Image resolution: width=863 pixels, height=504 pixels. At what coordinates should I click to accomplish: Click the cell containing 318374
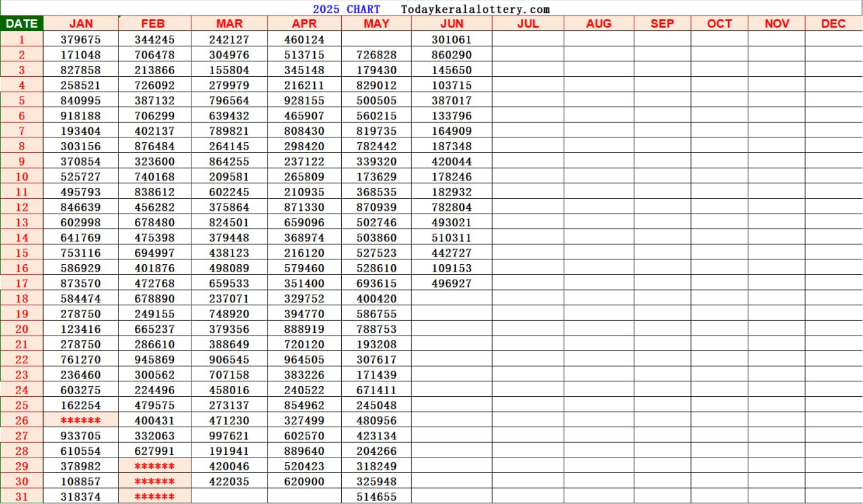point(81,497)
